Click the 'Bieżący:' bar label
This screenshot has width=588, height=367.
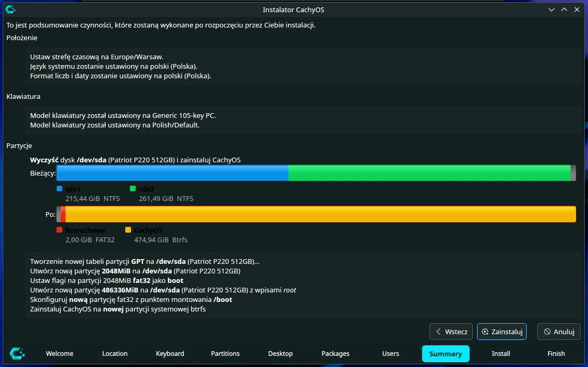click(x=43, y=173)
